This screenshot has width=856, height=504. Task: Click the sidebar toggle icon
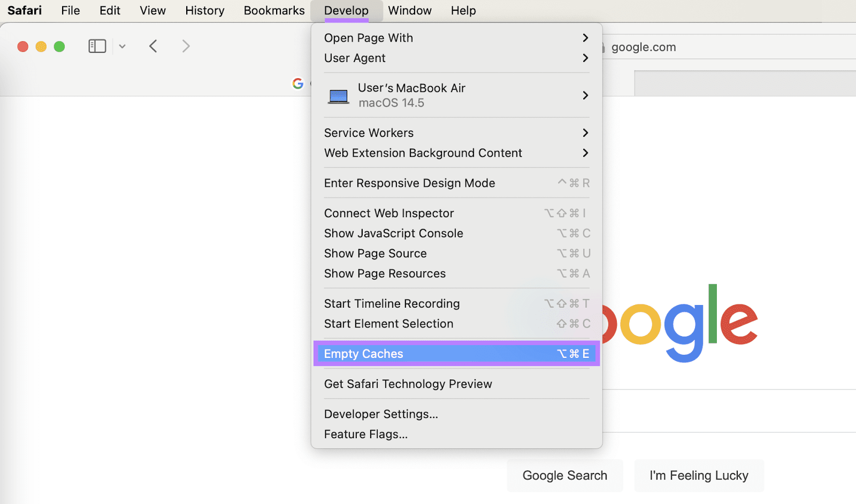tap(97, 47)
